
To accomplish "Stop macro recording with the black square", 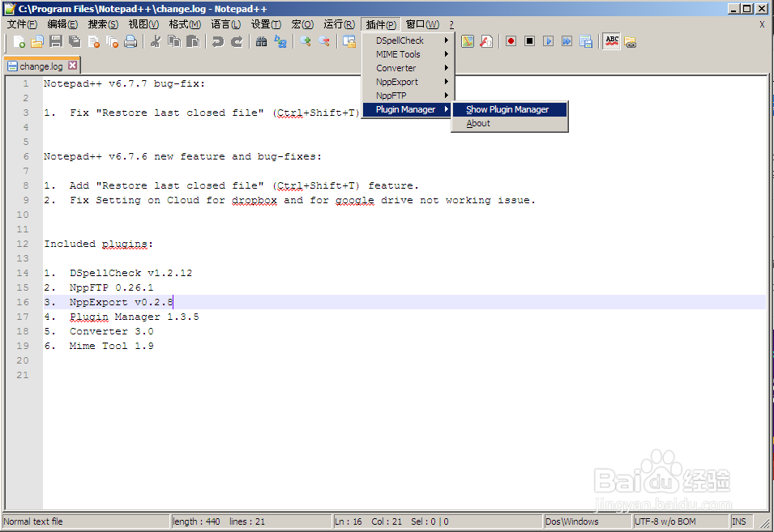I will point(530,41).
